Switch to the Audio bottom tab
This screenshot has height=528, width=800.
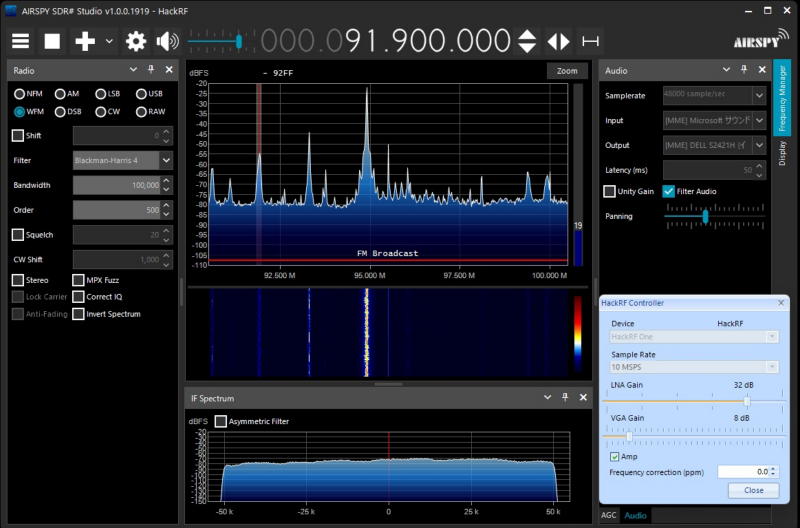[x=635, y=515]
